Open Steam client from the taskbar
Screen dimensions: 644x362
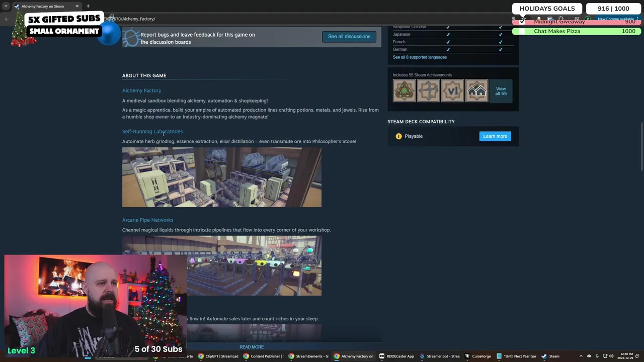tap(550, 356)
